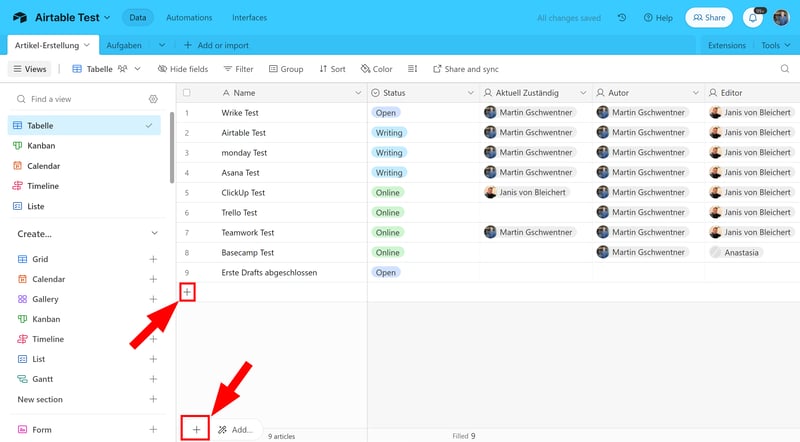Open the Aktuell Zuständig column menu
Screen dimensions: 800x442
(583, 93)
